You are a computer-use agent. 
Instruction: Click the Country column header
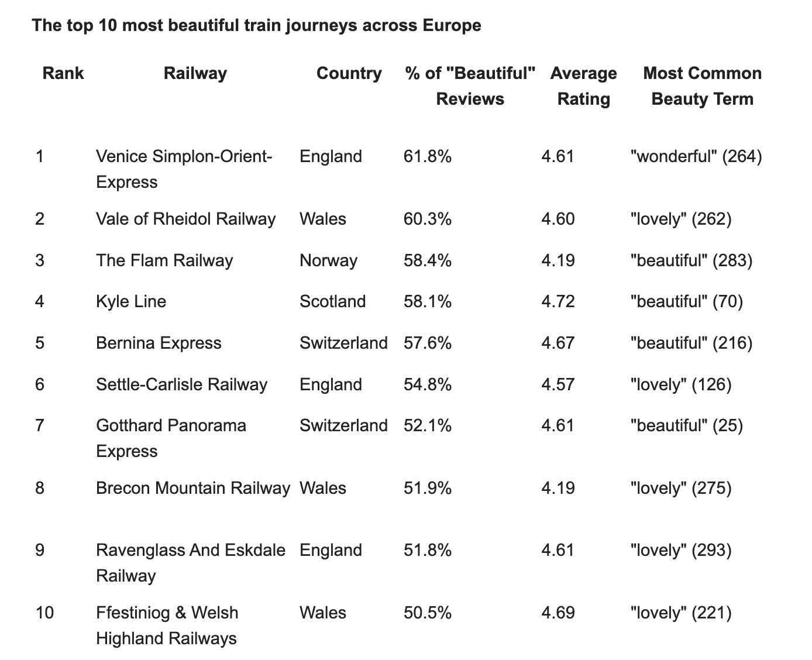pyautogui.click(x=349, y=74)
